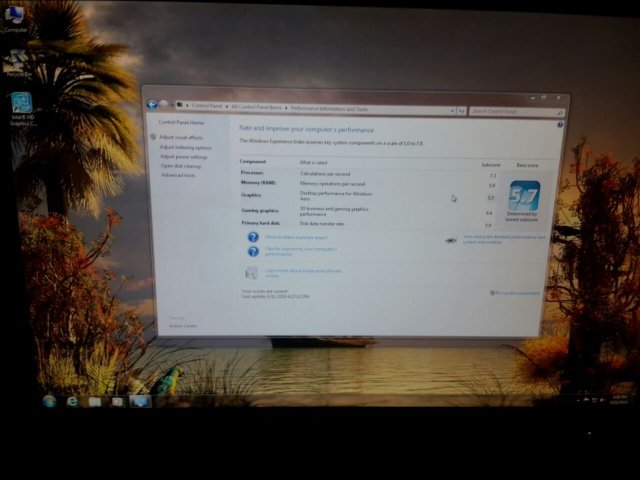Viewport: 640px width, 480px height.
Task: Open Advanced tools link
Action: click(x=178, y=175)
